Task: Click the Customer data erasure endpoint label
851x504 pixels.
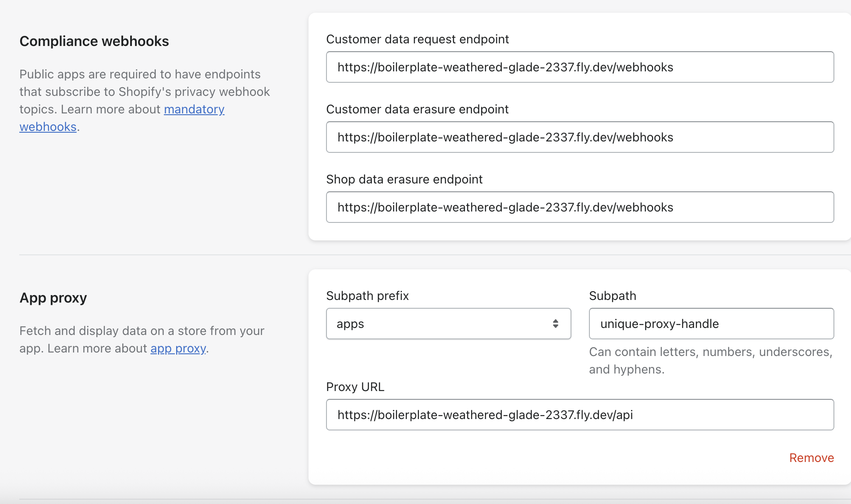Action: click(x=417, y=109)
